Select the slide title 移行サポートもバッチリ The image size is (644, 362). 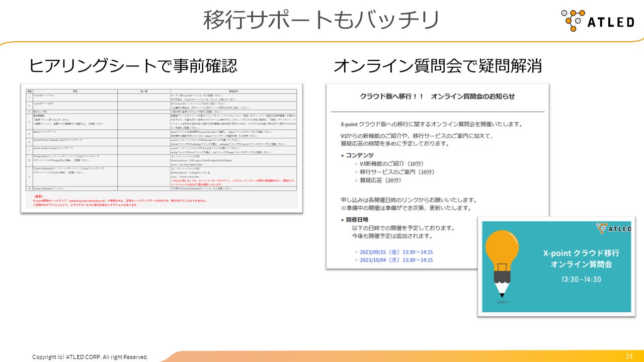[321, 20]
